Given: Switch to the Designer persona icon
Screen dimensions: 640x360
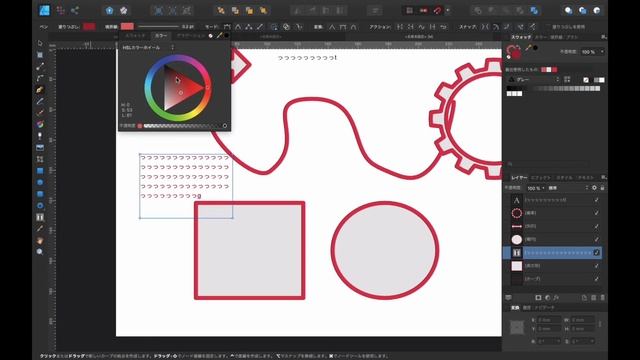Looking at the screenshot, I should [x=44, y=11].
